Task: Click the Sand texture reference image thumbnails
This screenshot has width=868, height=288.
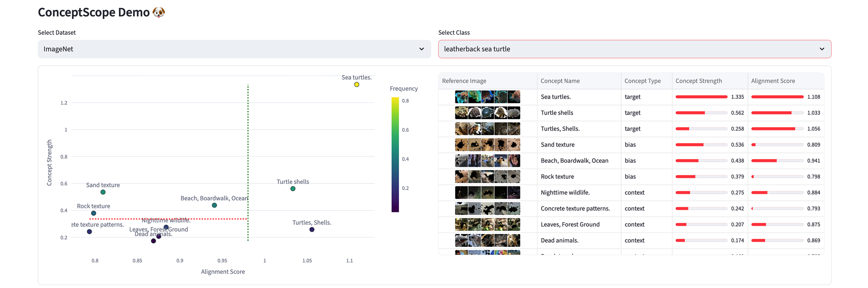Action: coord(487,145)
